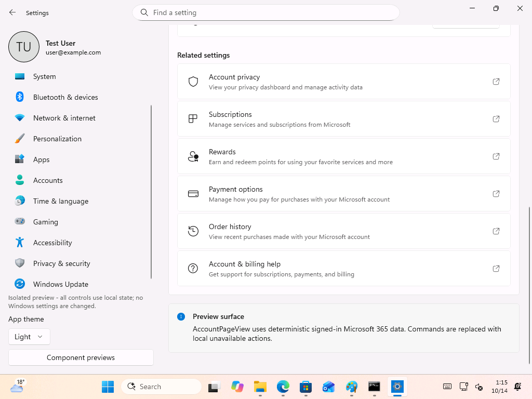Open Order history related setting
Viewport: 532px width, 399px height.
[344, 231]
